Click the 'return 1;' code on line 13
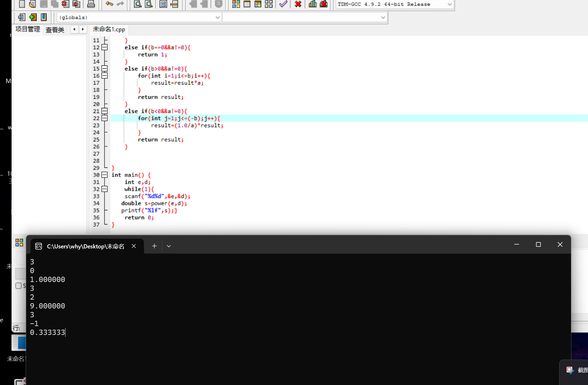The width and height of the screenshot is (588, 385). pos(152,54)
